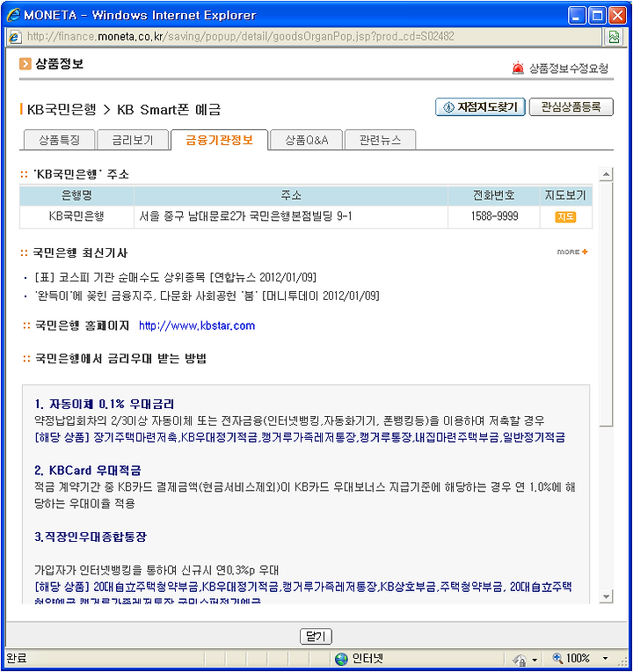Open the zoom level 100% dropdown arrow

(605, 659)
